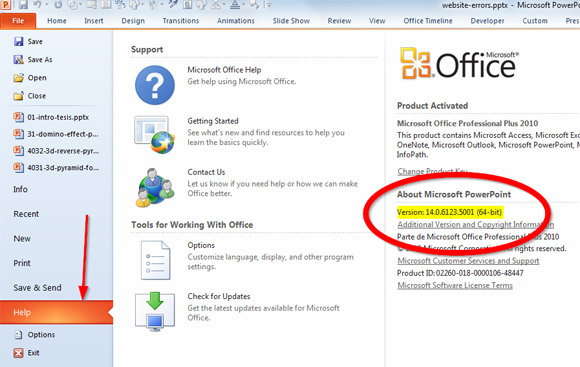This screenshot has width=580, height=367.
Task: Click the red Exit icon
Action: (18, 353)
